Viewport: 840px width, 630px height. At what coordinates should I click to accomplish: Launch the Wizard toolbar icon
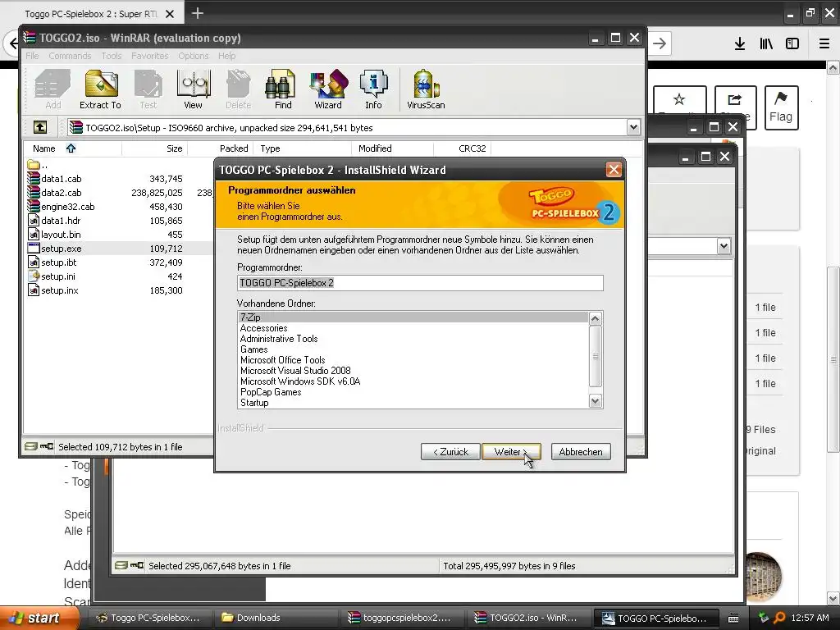(x=328, y=89)
